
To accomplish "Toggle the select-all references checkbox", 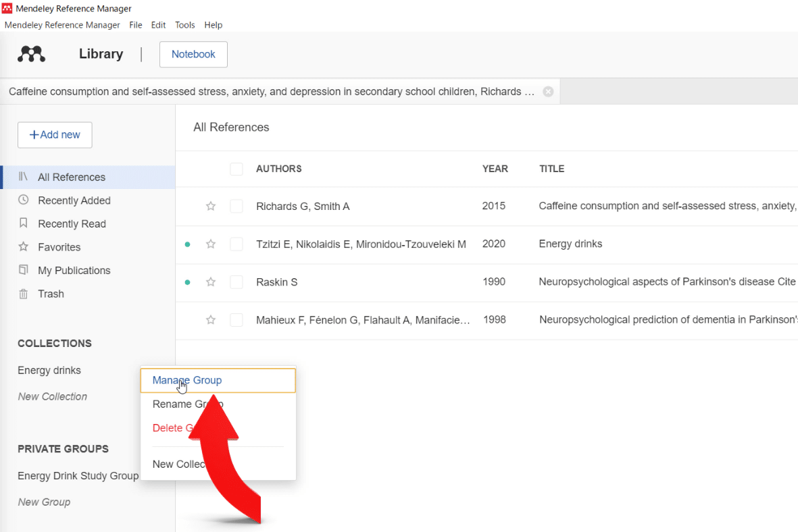I will click(236, 169).
